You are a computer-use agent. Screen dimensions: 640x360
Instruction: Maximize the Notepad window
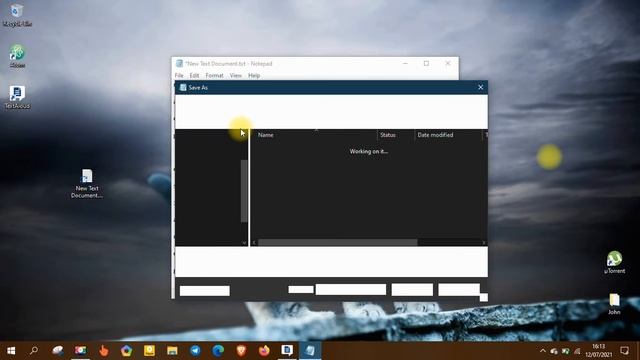[426, 63]
